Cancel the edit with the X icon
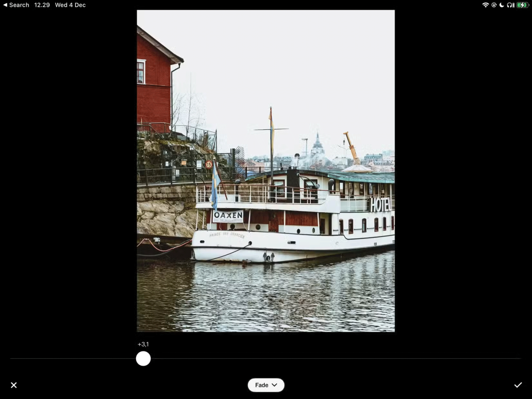 (14, 385)
